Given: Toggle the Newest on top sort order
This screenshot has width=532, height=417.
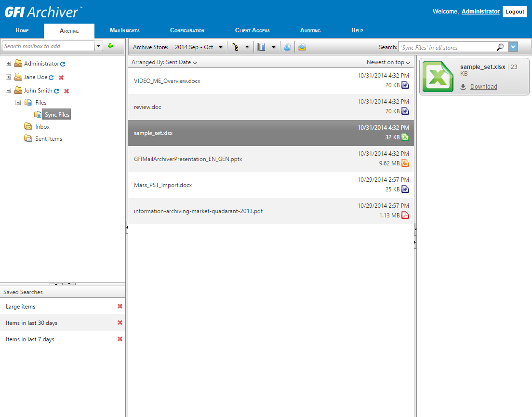Looking at the screenshot, I should point(388,62).
